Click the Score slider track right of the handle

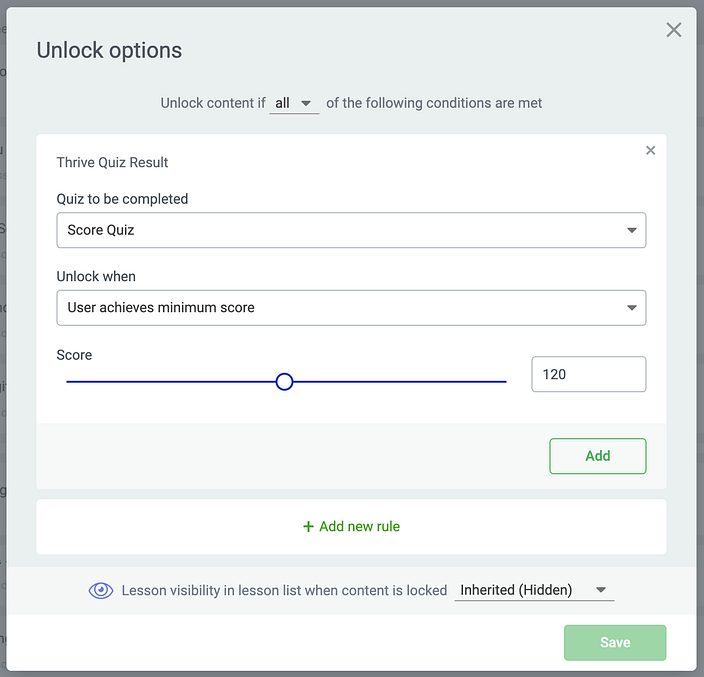coord(400,382)
